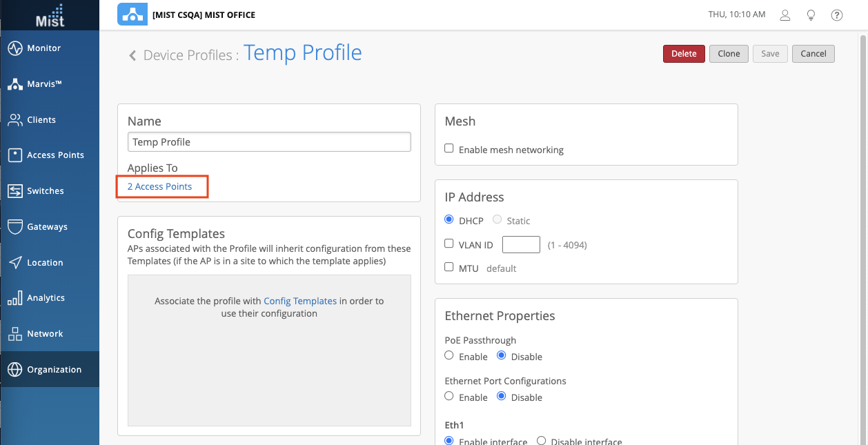Screen dimensions: 868x445
Task: Open the Network menu item
Action: tap(45, 334)
